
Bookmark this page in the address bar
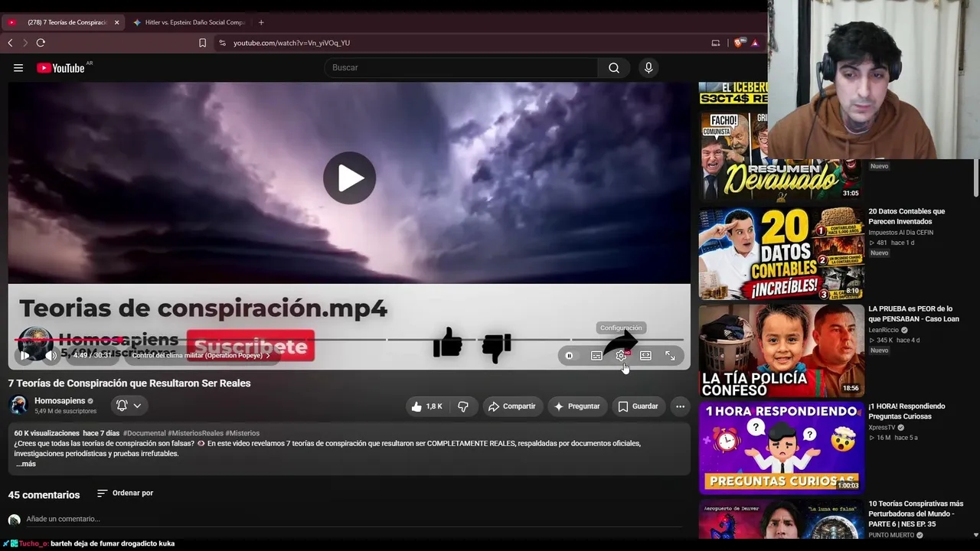point(202,43)
